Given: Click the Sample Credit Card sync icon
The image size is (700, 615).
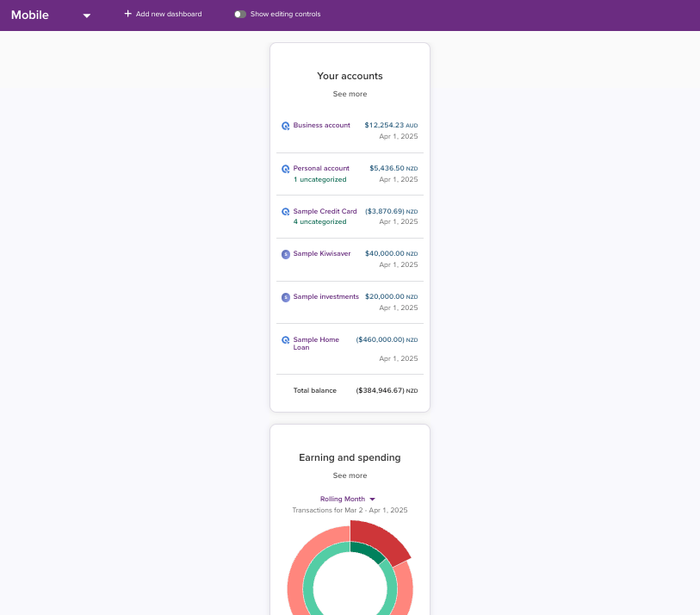Looking at the screenshot, I should pos(286,212).
